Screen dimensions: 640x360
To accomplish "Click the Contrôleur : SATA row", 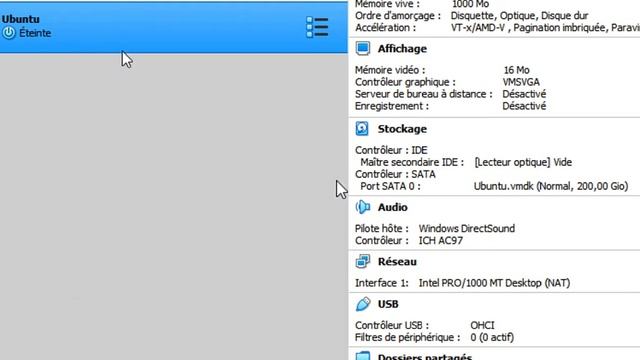I will coord(395,174).
